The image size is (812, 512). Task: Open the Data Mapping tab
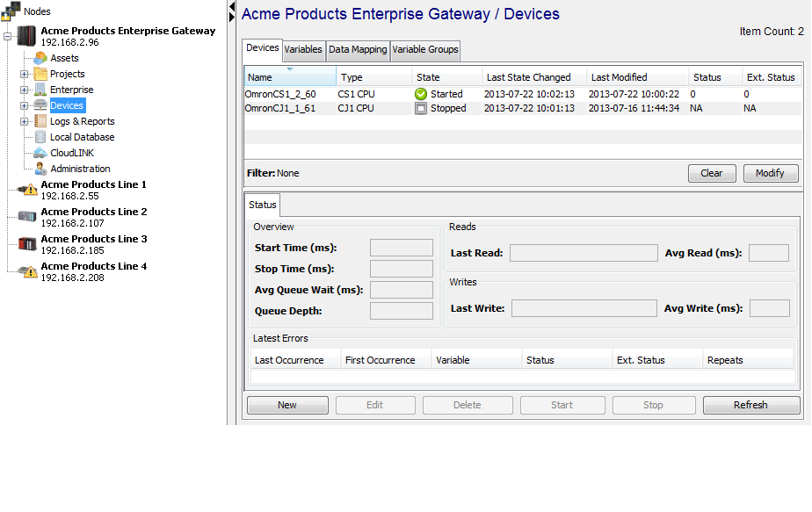357,50
